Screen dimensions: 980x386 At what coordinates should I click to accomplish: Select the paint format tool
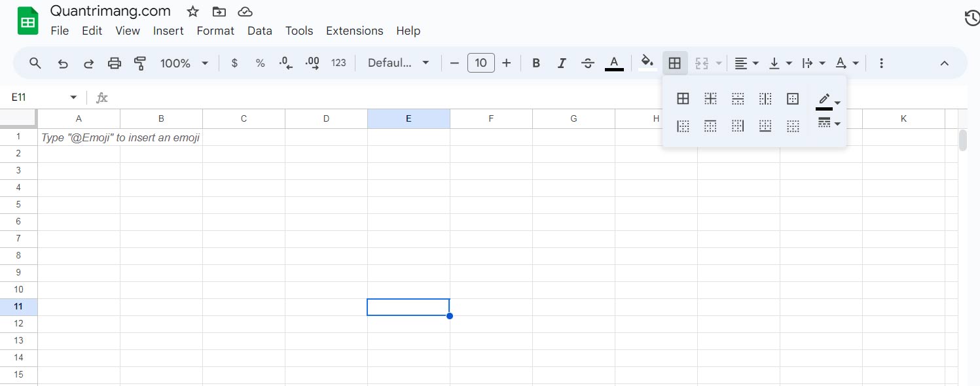click(x=141, y=63)
